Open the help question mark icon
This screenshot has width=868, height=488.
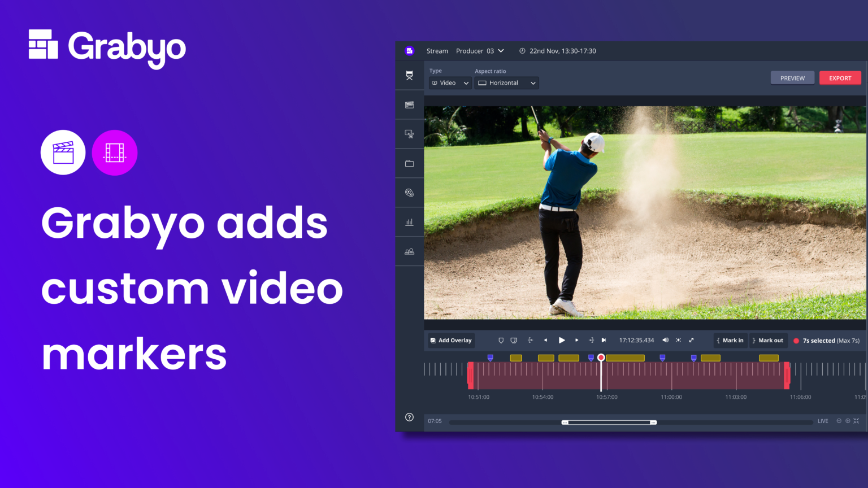pos(409,417)
